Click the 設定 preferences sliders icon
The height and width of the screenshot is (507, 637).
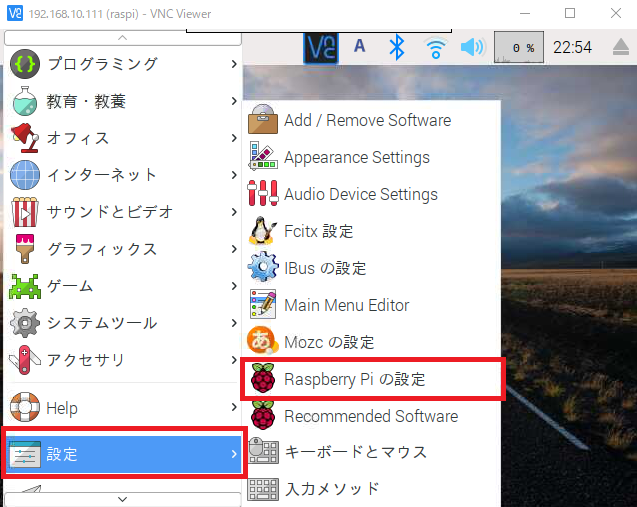tap(25, 454)
